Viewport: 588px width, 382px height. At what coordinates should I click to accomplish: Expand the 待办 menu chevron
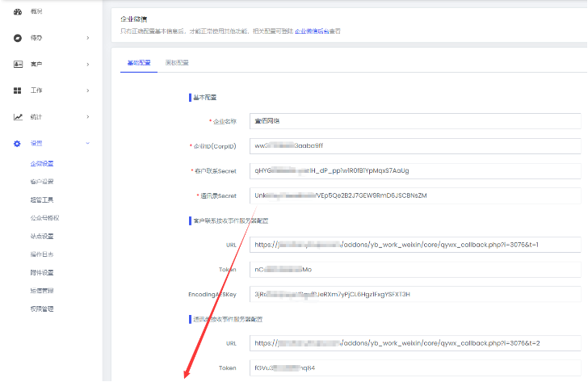(87, 37)
